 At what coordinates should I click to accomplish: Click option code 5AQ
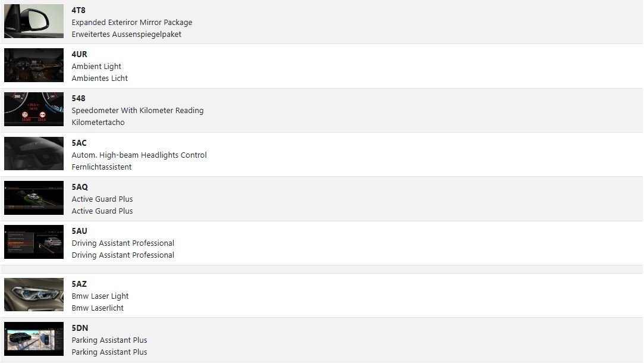pyautogui.click(x=80, y=187)
